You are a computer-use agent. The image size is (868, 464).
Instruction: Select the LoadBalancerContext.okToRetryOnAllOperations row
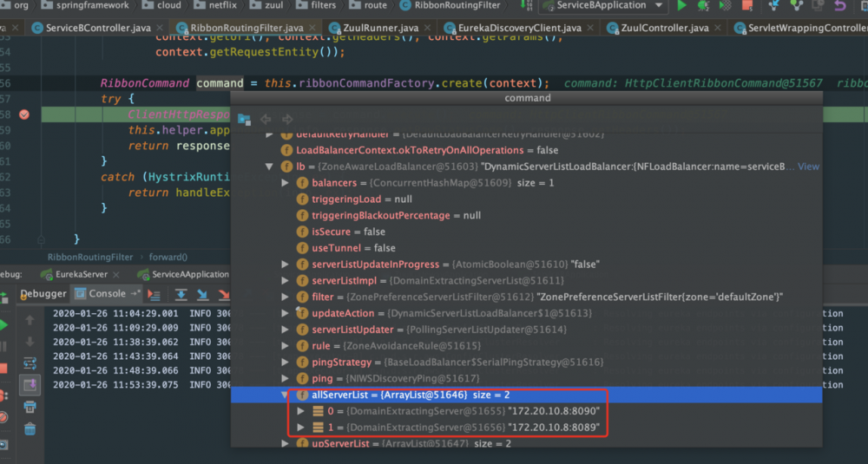tap(526, 150)
